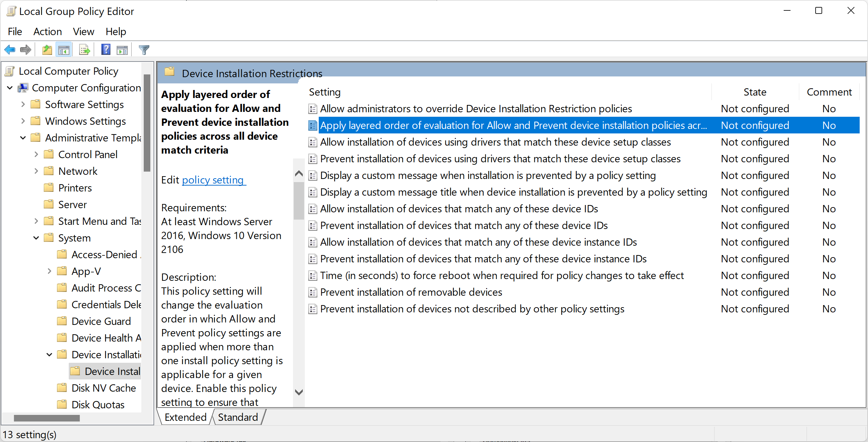Click the Filter toolbar icon
This screenshot has height=442, width=868.
coord(144,49)
